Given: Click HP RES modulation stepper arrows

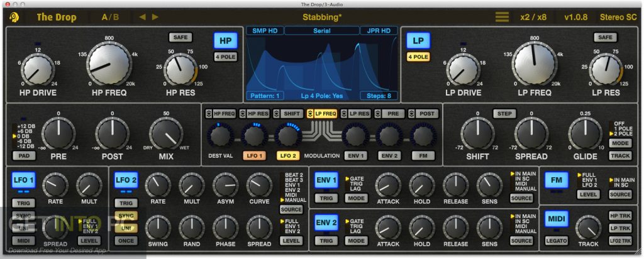Looking at the screenshot, I should (242, 114).
